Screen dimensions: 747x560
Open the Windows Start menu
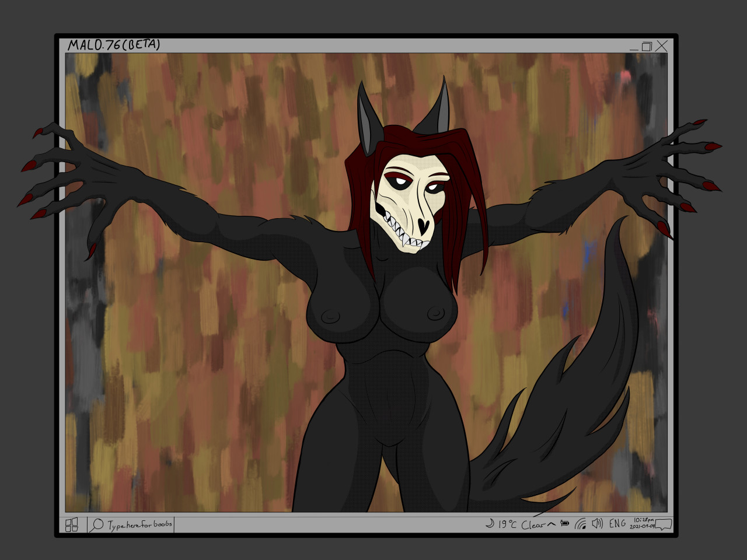point(72,525)
